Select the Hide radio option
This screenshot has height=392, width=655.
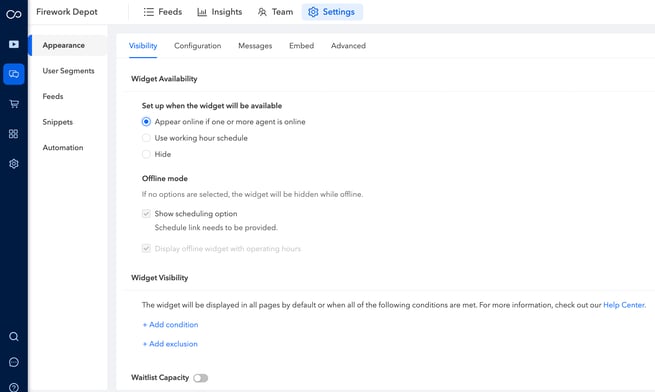(146, 154)
